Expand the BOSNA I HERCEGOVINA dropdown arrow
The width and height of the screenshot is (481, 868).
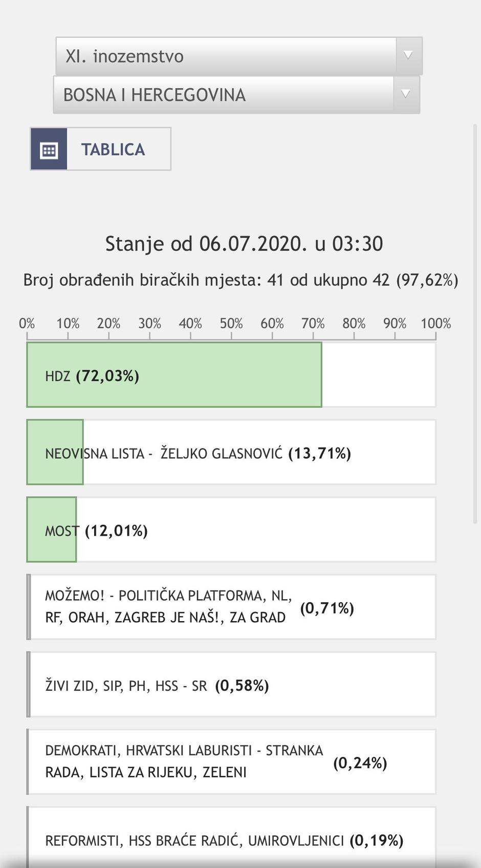(x=406, y=95)
